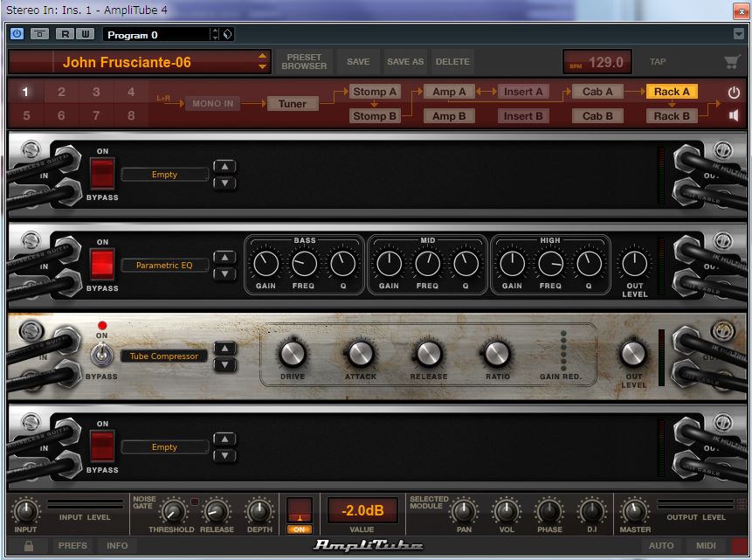Open the shopping cart store
This screenshot has height=560, width=752.
(732, 61)
